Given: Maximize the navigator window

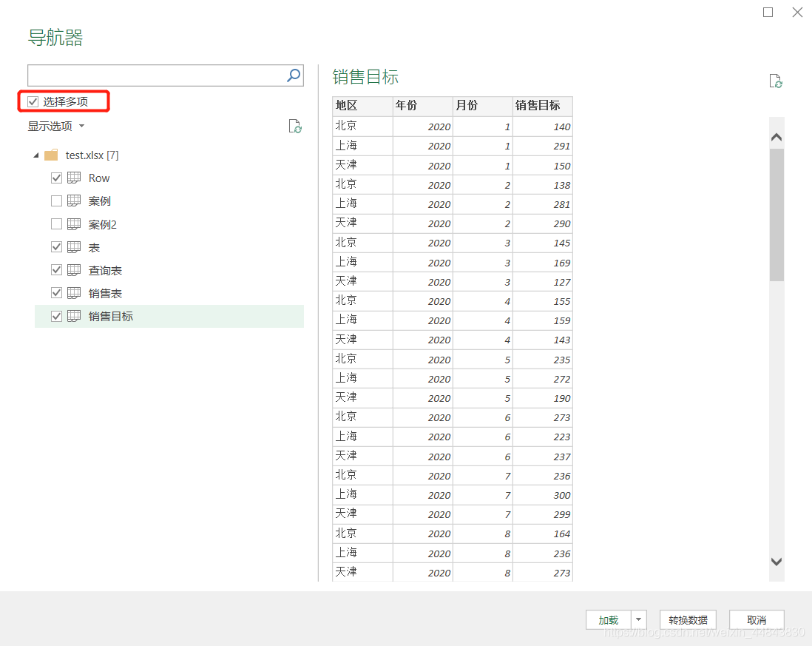Looking at the screenshot, I should (768, 12).
